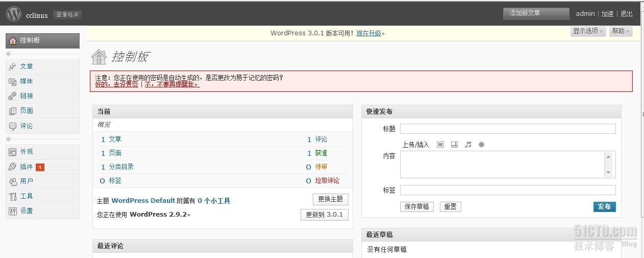Open the 设置 settings icon

(13, 211)
